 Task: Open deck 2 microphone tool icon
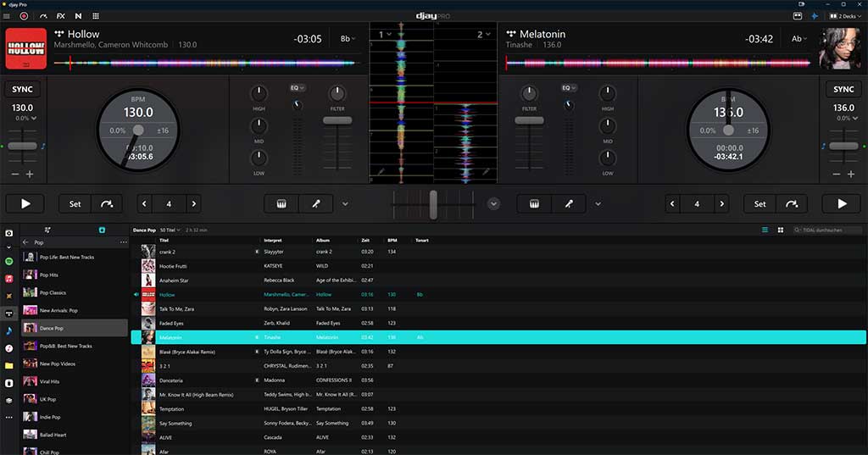569,203
